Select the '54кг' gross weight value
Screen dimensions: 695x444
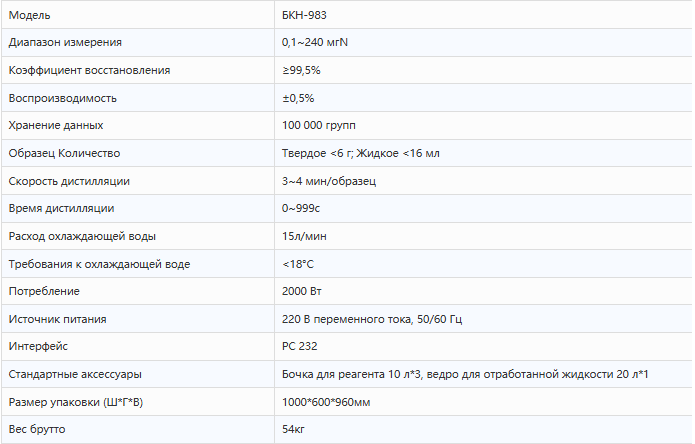pos(297,429)
